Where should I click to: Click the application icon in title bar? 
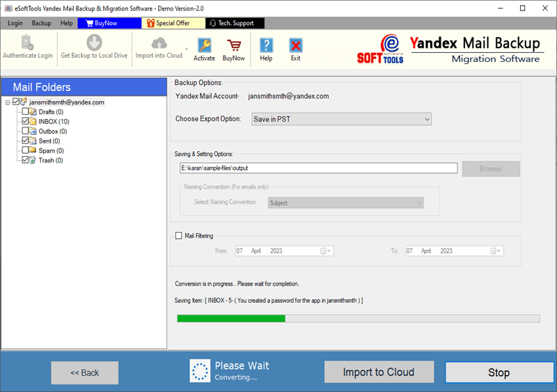(8, 8)
